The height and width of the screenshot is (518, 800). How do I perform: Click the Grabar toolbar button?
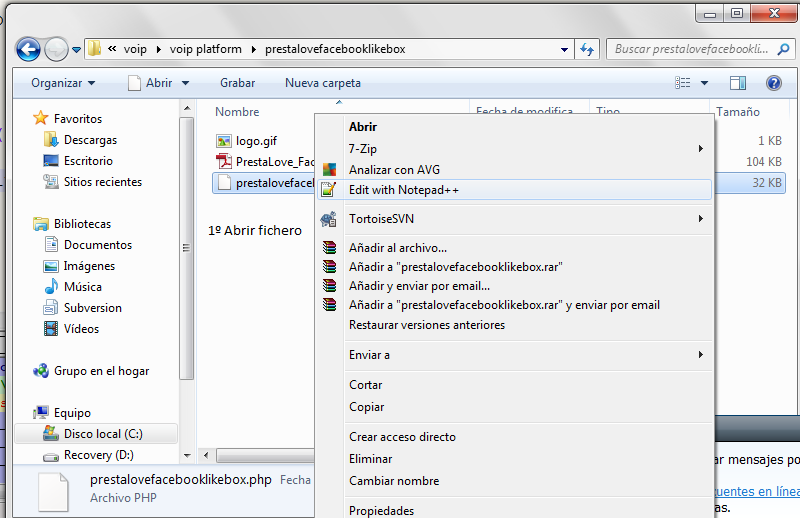point(237,83)
